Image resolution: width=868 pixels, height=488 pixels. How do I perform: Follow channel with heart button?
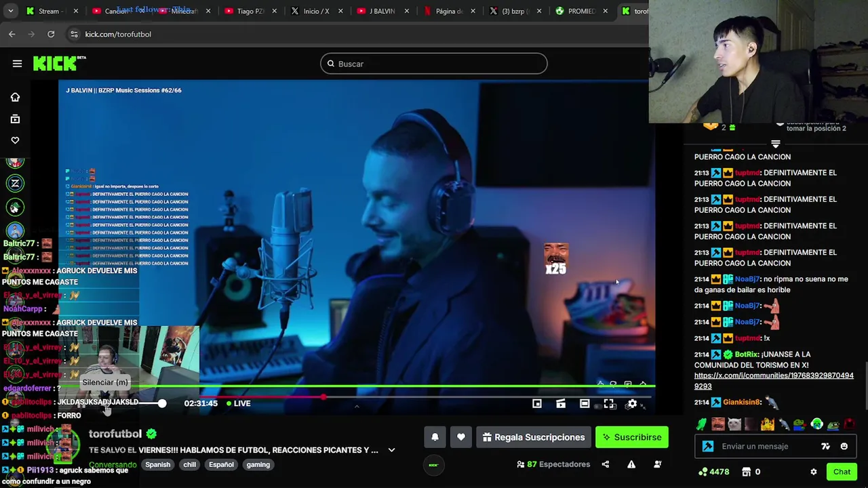coord(461,437)
